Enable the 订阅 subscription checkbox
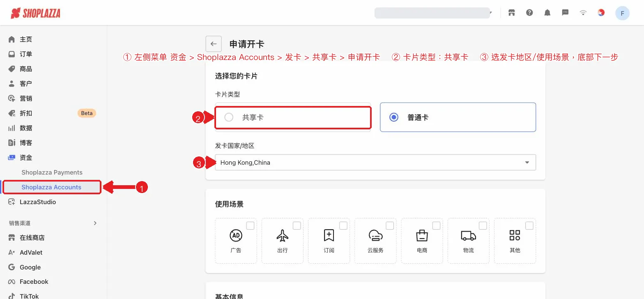This screenshot has width=644, height=299. point(343,225)
